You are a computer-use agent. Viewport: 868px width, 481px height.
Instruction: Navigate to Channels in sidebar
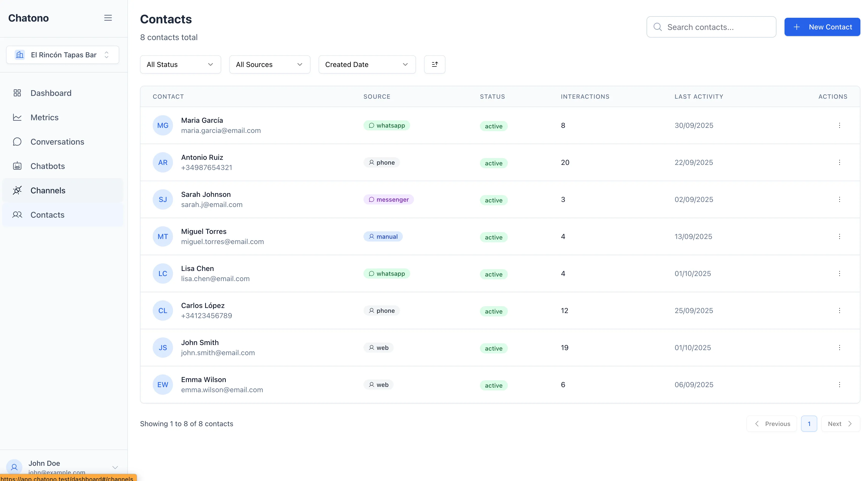pos(48,191)
